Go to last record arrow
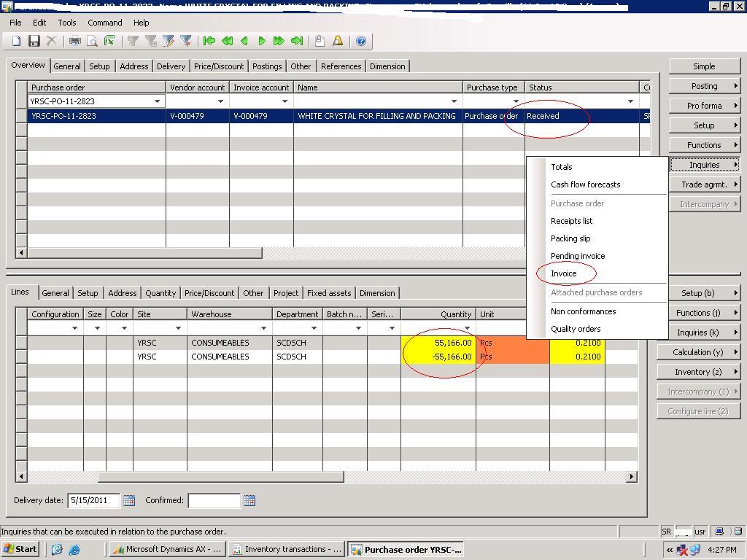Viewport: 747px width, 560px height. tap(297, 42)
